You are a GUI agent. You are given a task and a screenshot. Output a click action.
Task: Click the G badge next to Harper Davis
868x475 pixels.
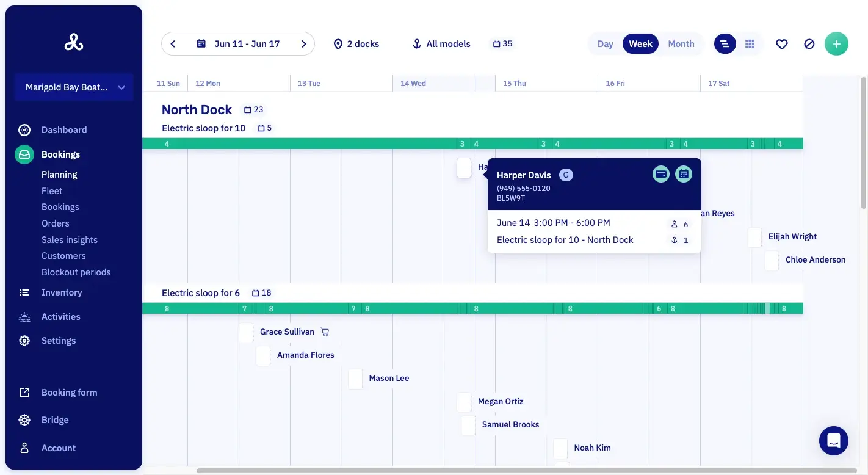point(566,175)
